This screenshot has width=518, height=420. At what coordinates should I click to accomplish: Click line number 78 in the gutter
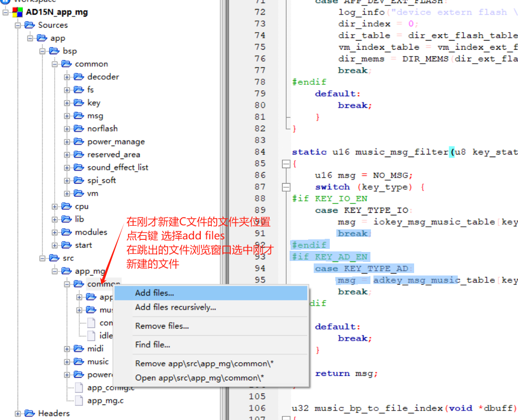click(260, 82)
